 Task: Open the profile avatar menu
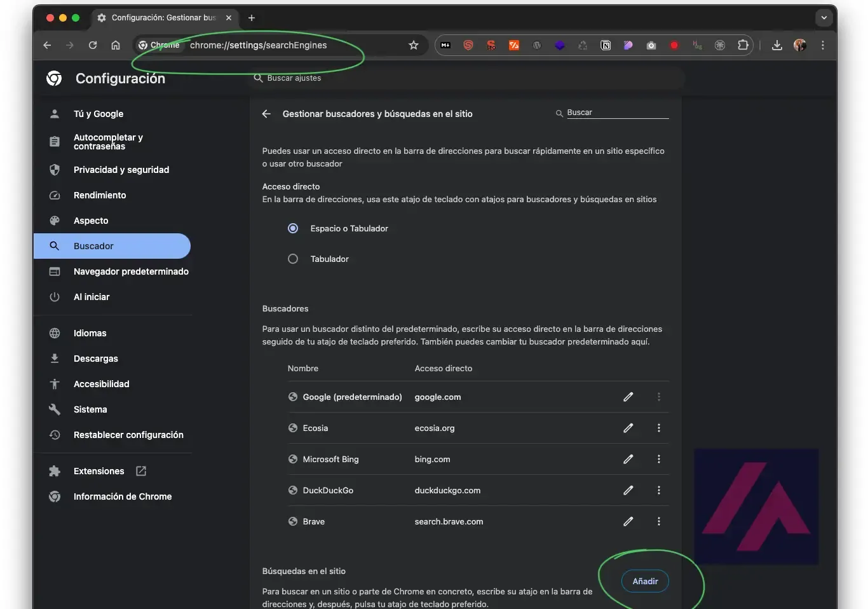(800, 45)
